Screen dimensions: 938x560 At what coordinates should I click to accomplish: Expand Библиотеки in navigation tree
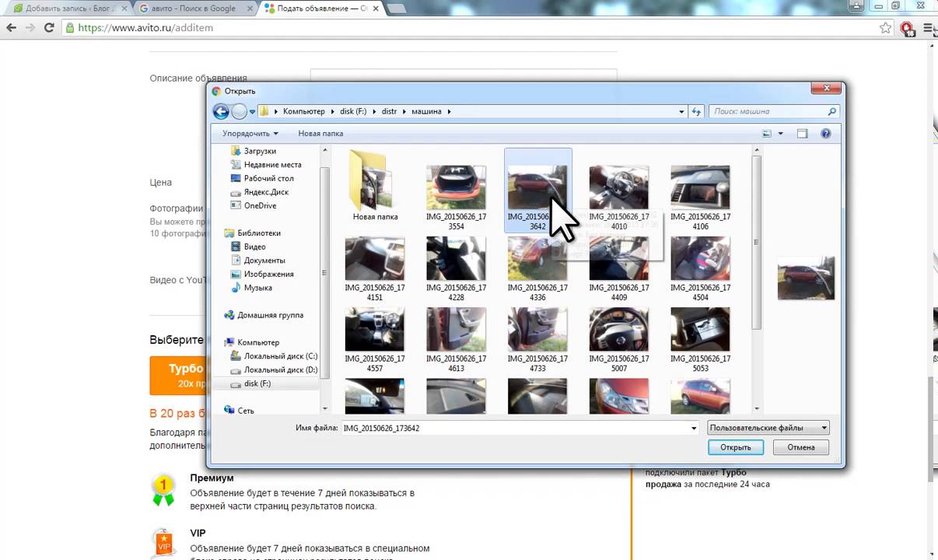(259, 233)
